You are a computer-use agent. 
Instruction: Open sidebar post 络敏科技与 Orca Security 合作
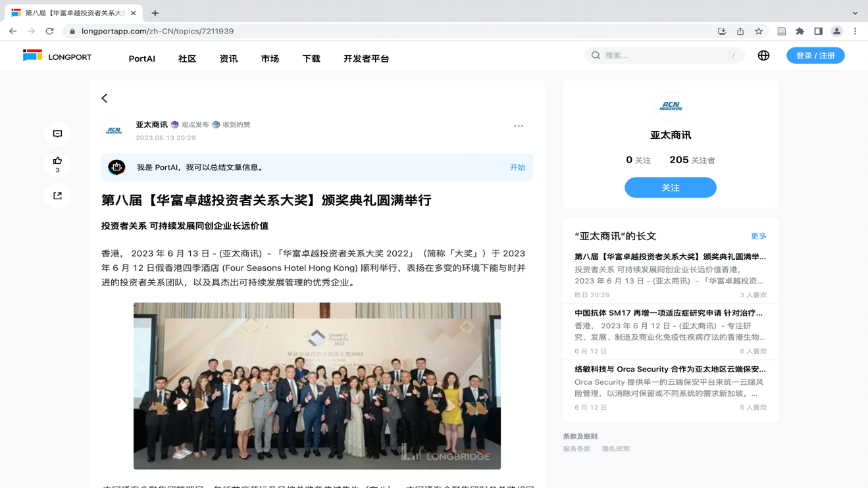tap(670, 369)
